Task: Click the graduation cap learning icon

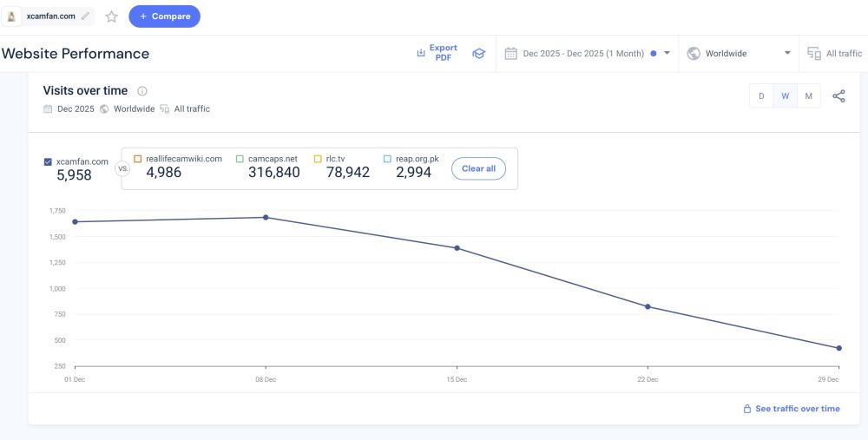Action: [478, 54]
